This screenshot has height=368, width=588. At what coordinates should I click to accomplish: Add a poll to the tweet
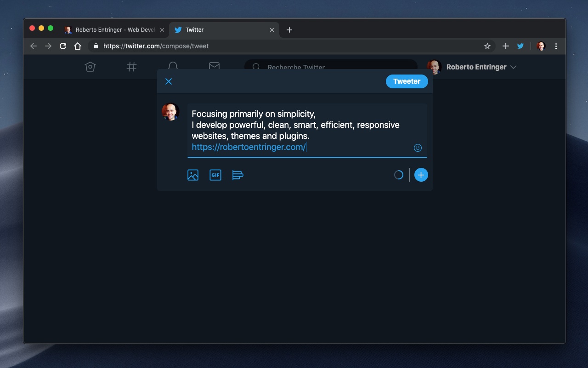(237, 175)
